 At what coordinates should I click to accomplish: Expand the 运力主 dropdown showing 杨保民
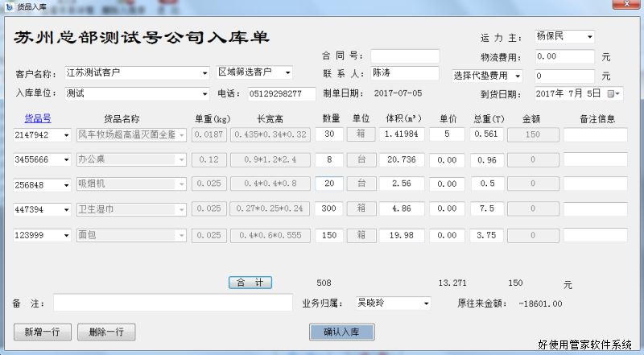click(589, 37)
